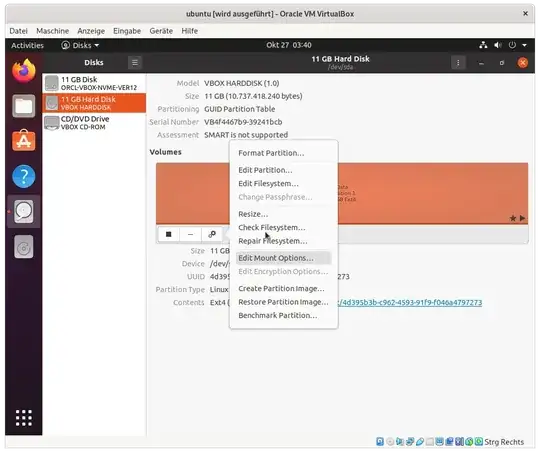Open the power icon in top bar
Viewport: 540px width, 453px height.
tap(512, 45)
